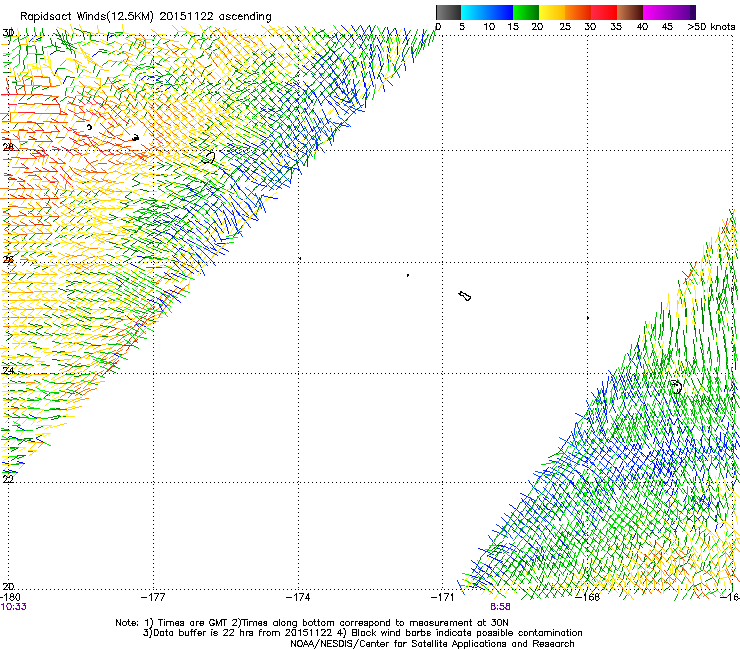740x650 pixels.
Task: Click the 'Data buffer is 22 hrs' note line
Action: (x=362, y=633)
